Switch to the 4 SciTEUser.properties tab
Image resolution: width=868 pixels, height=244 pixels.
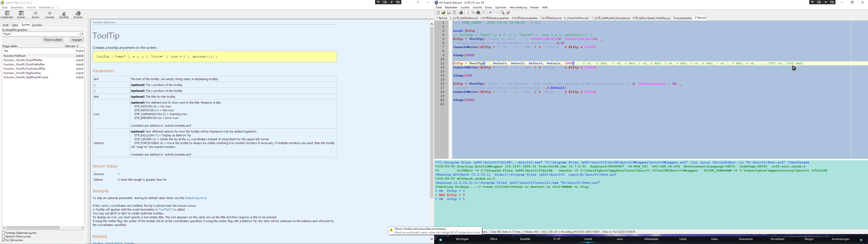[524, 18]
